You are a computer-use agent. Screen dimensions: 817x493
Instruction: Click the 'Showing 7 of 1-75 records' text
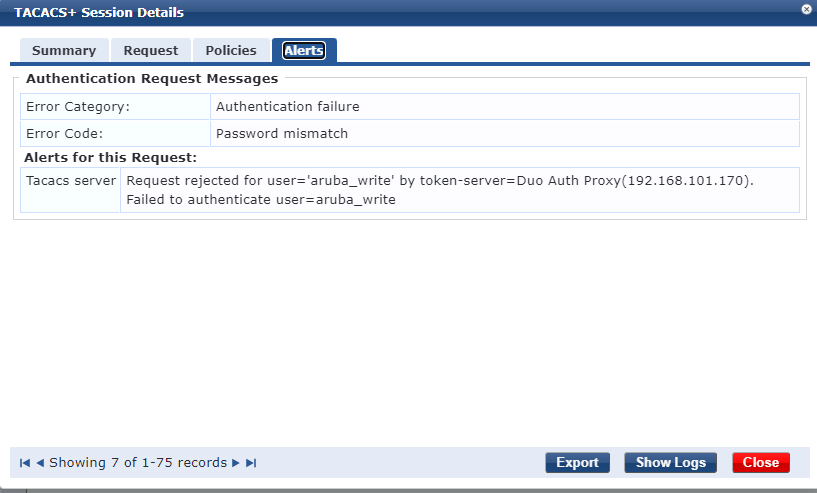pos(138,463)
